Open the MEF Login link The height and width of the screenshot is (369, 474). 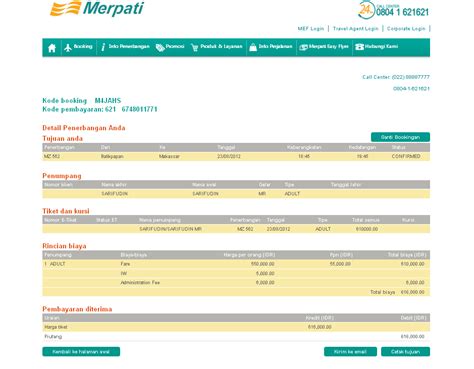pos(311,29)
